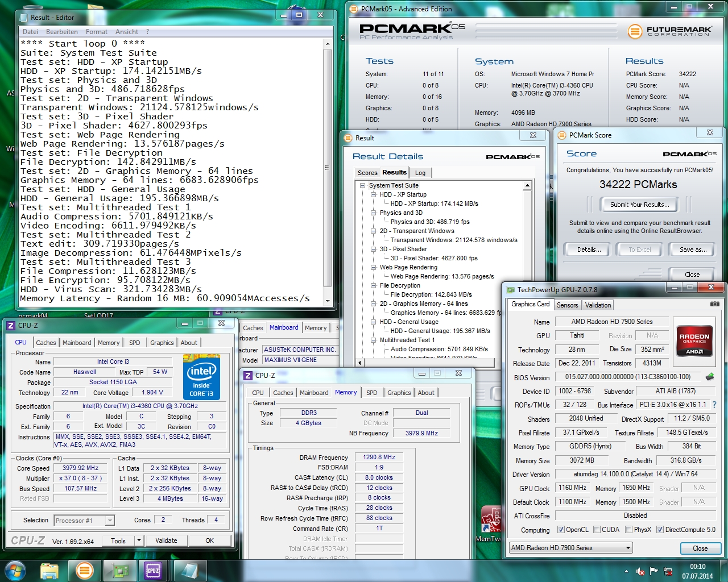728x582 pixels.
Task: Collapse the 2D - Transparent Windows node
Action: pos(374,231)
